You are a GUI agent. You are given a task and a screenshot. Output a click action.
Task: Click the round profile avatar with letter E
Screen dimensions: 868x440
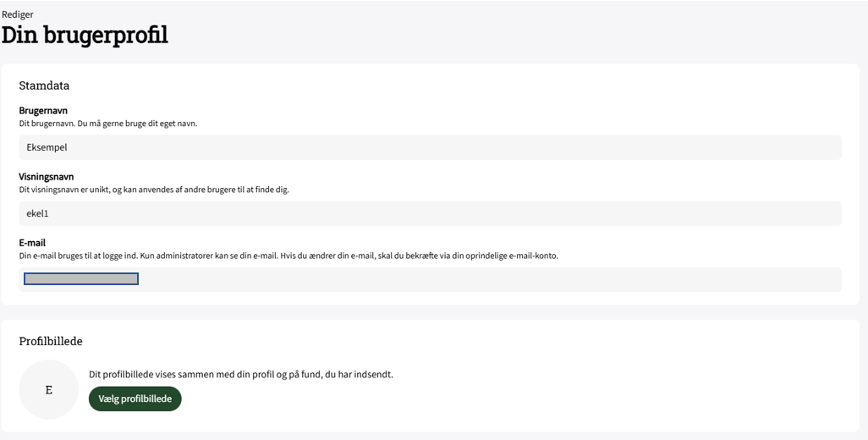tap(48, 390)
